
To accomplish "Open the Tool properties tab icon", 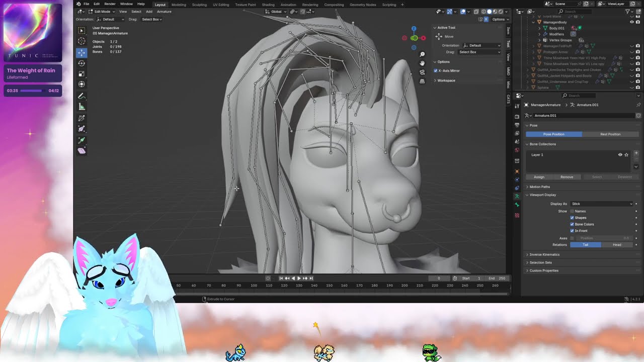I will point(517,106).
